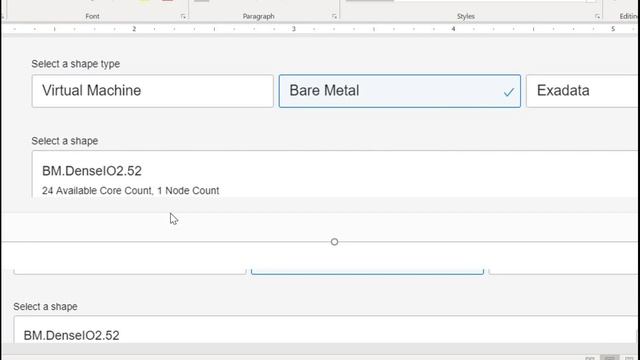The height and width of the screenshot is (360, 640).
Task: Click the 'Select a shape' label in lower image
Action: coord(45,307)
